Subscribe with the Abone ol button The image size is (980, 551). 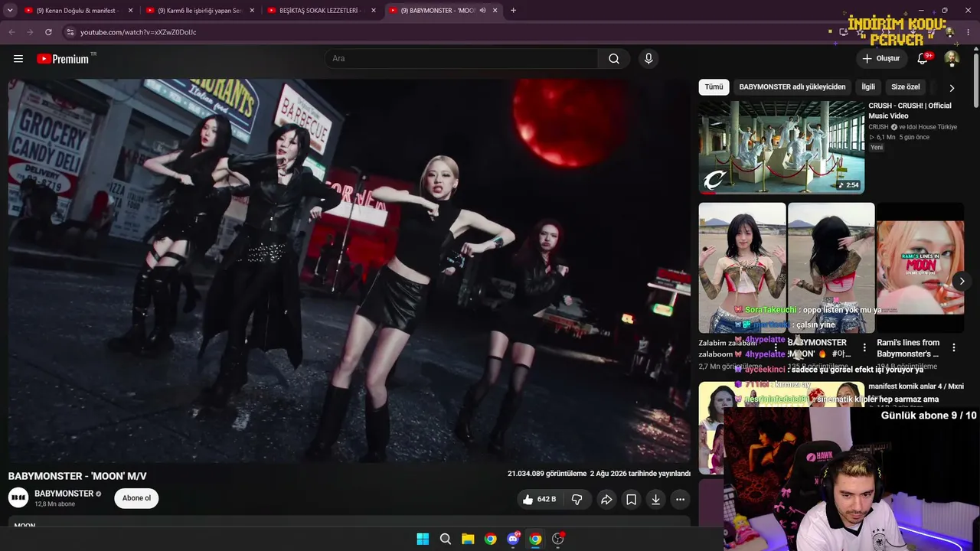tap(136, 498)
